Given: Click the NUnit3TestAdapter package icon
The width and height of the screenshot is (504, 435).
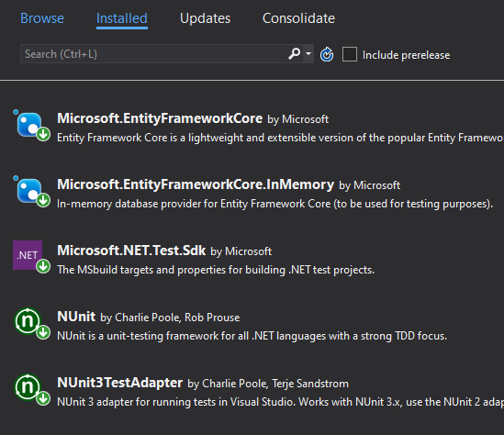Looking at the screenshot, I should tap(28, 386).
